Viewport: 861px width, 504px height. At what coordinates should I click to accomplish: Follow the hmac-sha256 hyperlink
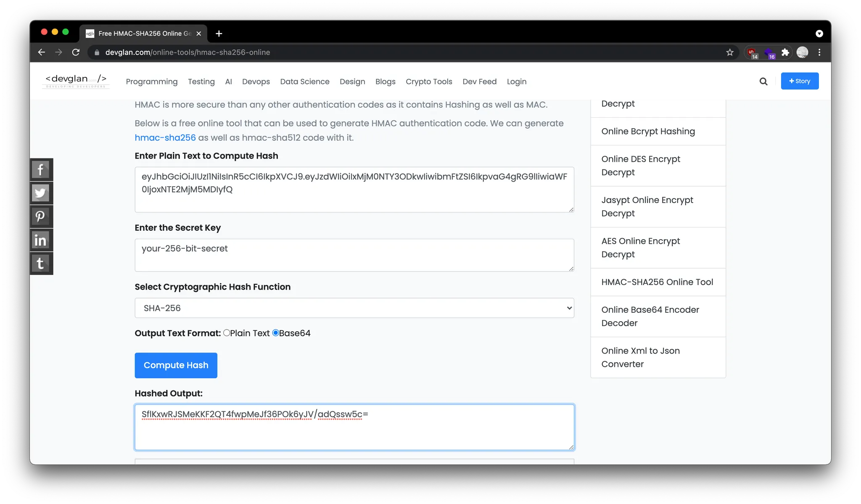(165, 138)
